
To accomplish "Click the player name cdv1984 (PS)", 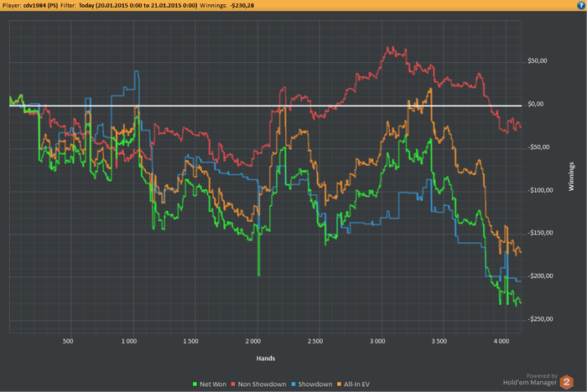I will [x=40, y=5].
